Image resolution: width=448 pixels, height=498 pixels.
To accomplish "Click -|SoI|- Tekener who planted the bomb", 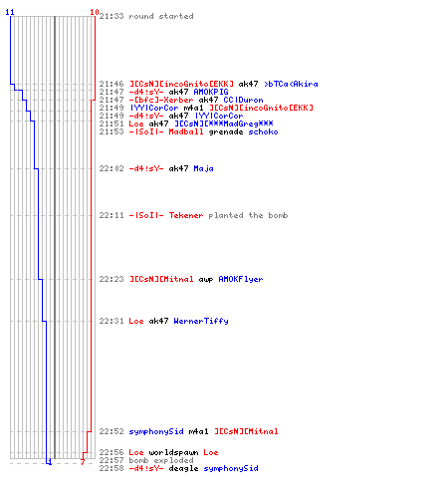I will pyautogui.click(x=166, y=215).
